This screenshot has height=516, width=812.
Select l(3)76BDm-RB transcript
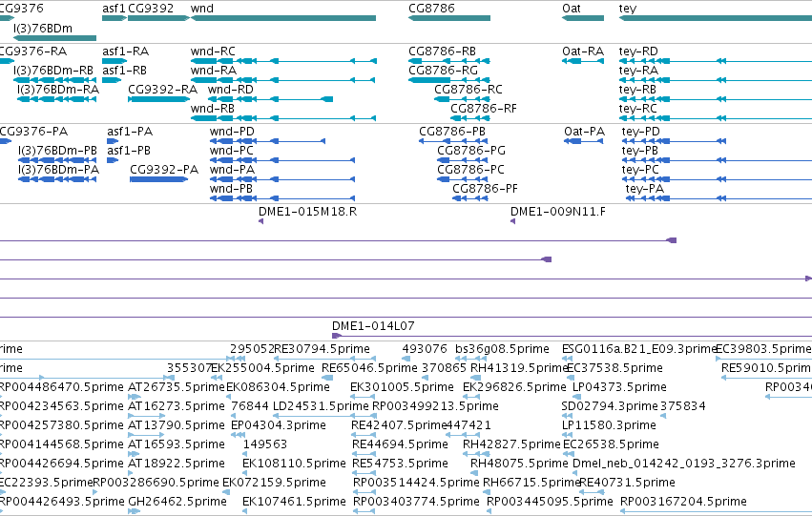click(x=55, y=80)
